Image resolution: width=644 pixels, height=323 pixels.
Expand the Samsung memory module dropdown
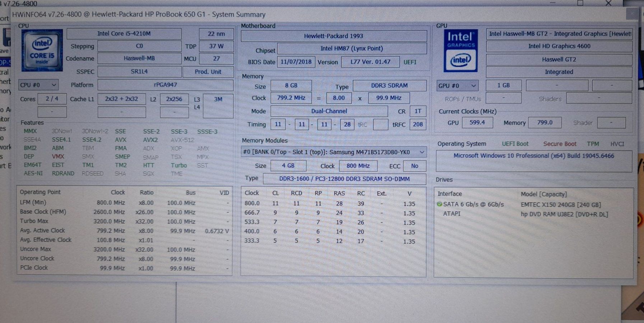pyautogui.click(x=422, y=152)
